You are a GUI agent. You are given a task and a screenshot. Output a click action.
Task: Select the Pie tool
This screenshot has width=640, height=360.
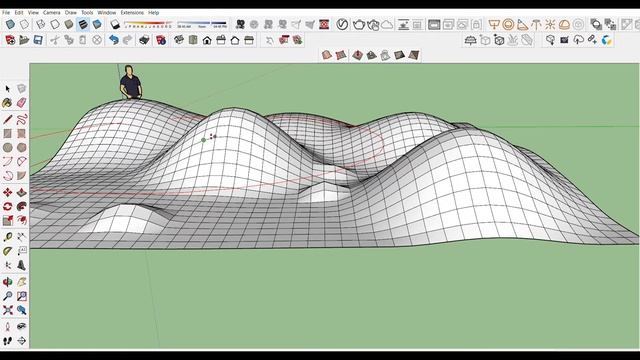coord(22,176)
